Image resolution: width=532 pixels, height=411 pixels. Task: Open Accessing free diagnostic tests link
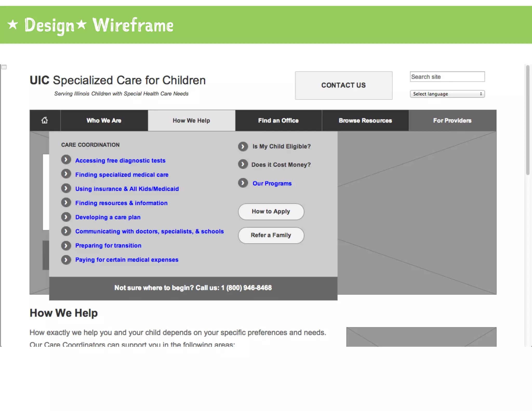(120, 161)
